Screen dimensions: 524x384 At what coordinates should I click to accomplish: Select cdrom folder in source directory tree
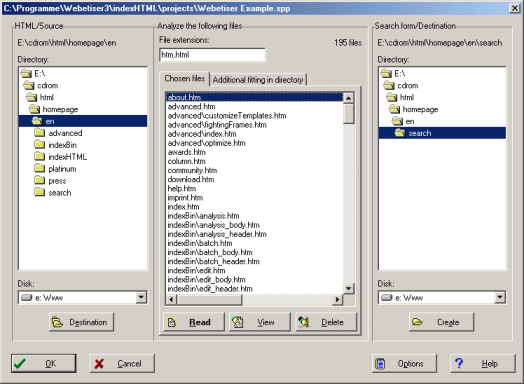tap(40, 86)
